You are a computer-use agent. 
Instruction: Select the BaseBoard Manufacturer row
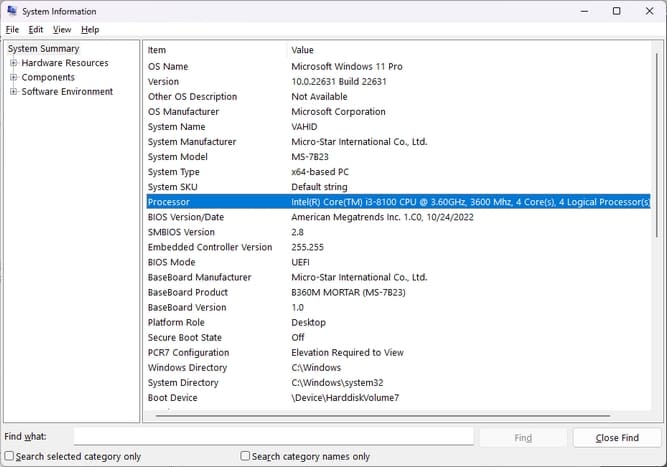coord(398,277)
